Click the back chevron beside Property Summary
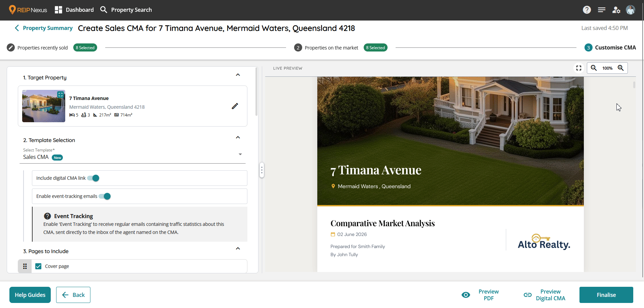 (x=17, y=28)
